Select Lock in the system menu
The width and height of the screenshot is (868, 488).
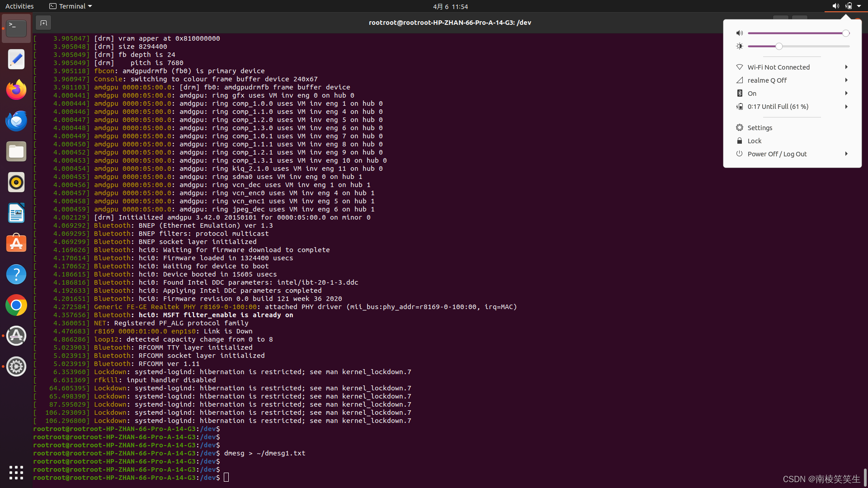(x=754, y=141)
